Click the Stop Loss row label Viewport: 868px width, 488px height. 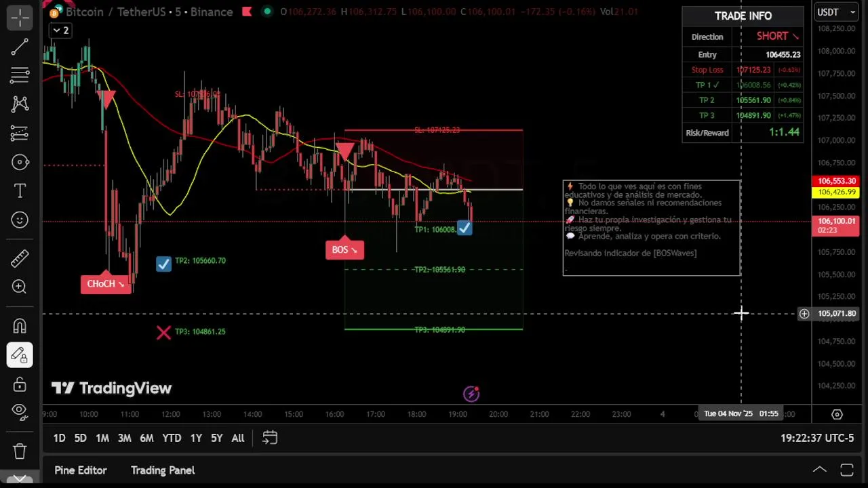(707, 70)
